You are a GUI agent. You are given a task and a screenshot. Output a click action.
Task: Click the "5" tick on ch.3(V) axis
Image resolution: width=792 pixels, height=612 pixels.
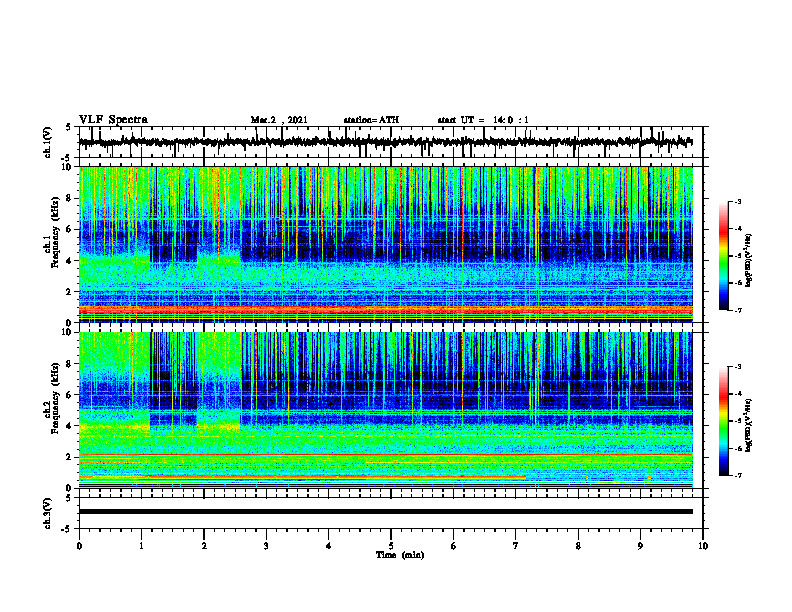click(69, 498)
